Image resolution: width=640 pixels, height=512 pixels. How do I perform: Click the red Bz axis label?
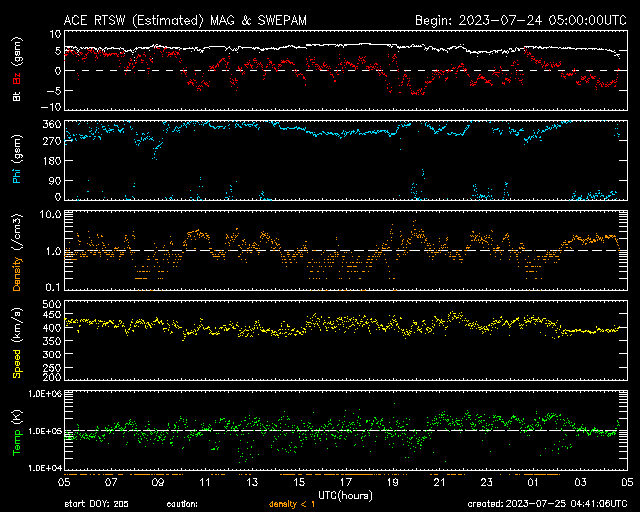(x=16, y=78)
